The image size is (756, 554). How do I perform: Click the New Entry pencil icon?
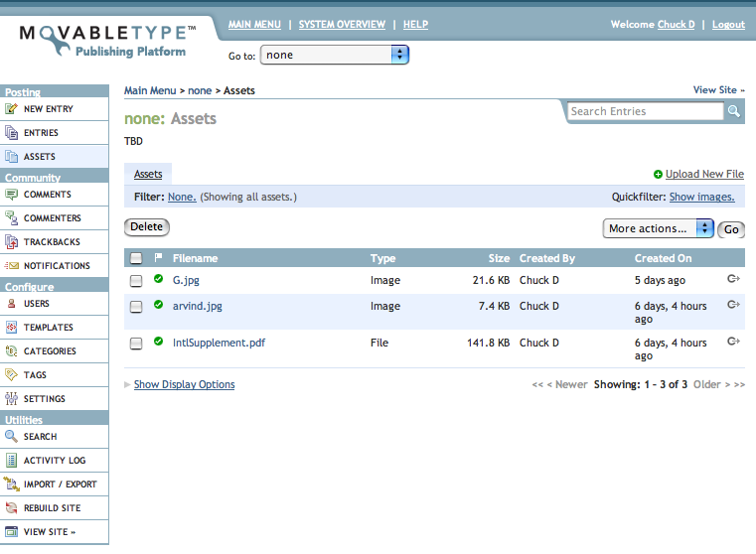click(x=11, y=108)
